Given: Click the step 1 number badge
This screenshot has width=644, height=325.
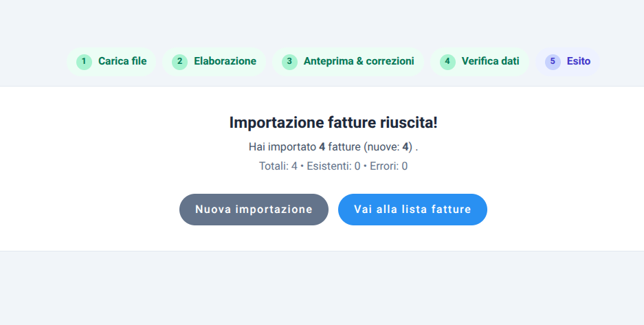Looking at the screenshot, I should pos(84,61).
